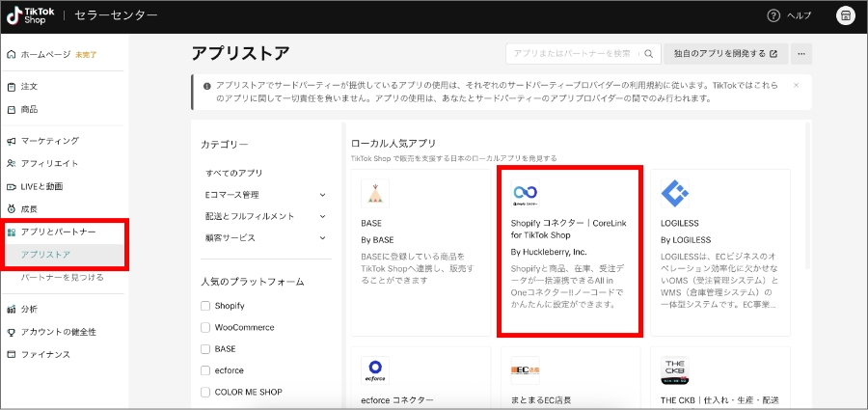Image resolution: width=868 pixels, height=410 pixels.
Task: Dismiss the notice banner with X
Action: click(x=796, y=85)
